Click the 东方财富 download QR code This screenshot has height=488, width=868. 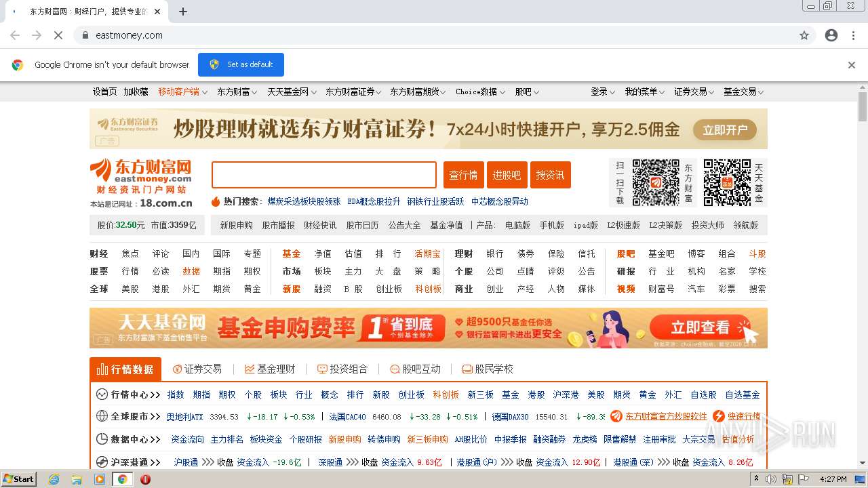[x=656, y=182]
